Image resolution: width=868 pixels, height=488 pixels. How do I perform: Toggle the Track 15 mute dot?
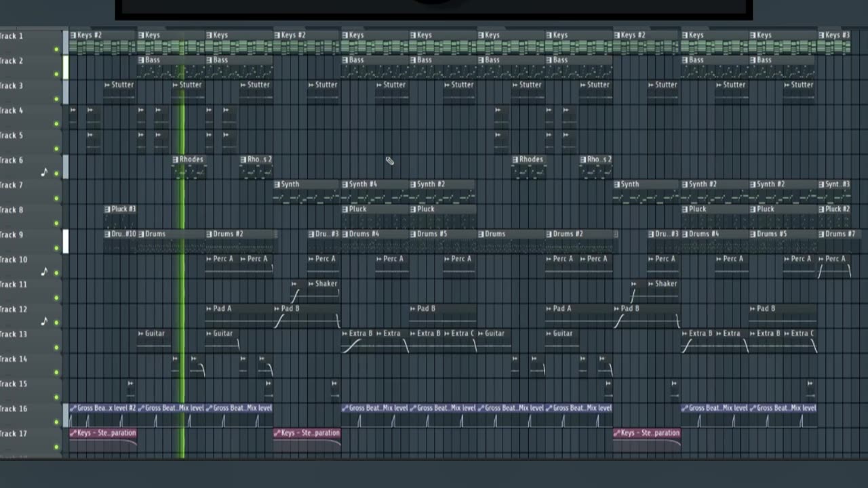coord(56,397)
